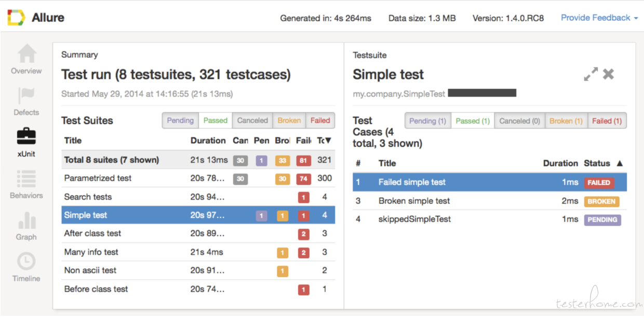
Task: Sort test suites by Duration column
Action: point(208,141)
